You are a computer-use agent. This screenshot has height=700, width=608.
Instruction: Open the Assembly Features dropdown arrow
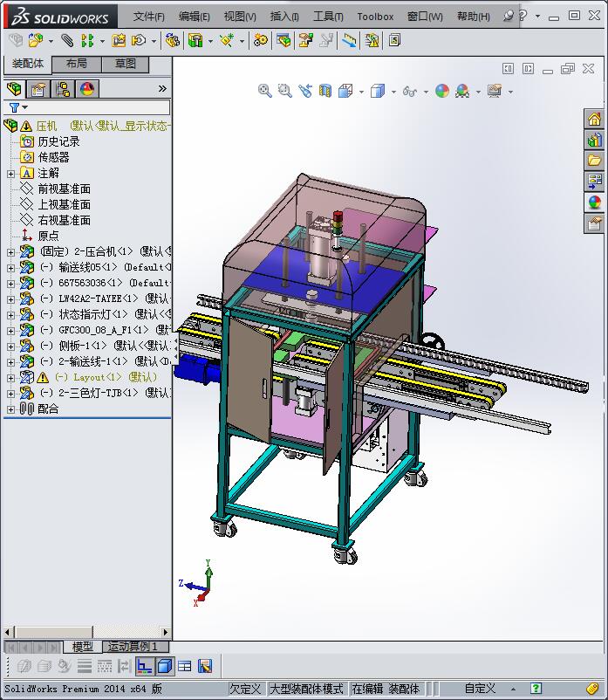point(210,42)
